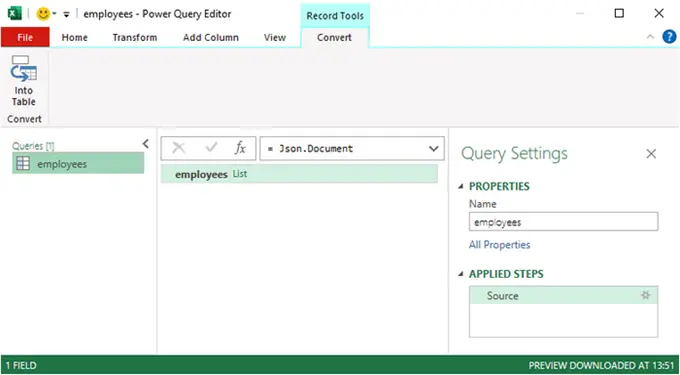This screenshot has width=680, height=375.
Task: Click the 1 FIELD status bar text
Action: 21,365
